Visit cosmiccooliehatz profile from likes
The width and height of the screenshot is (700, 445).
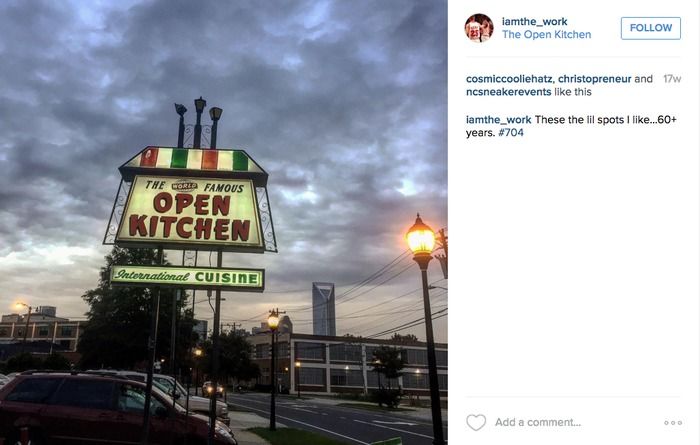pyautogui.click(x=509, y=79)
